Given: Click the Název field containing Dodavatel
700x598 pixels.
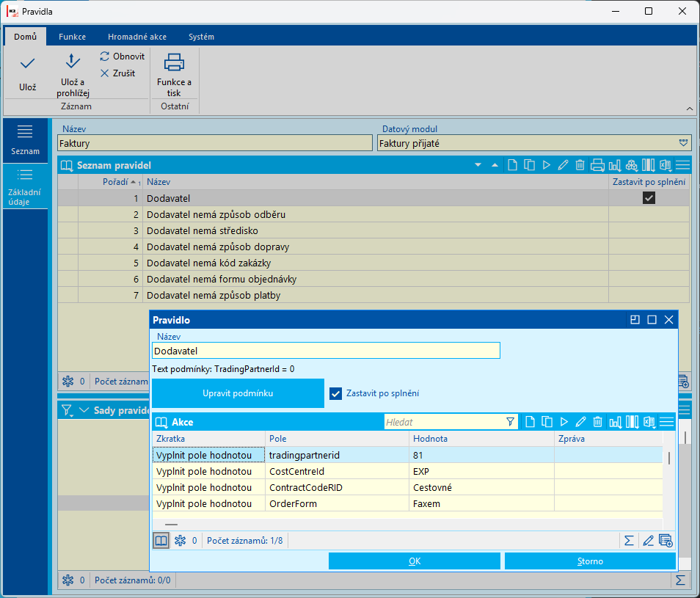Looking at the screenshot, I should point(326,351).
